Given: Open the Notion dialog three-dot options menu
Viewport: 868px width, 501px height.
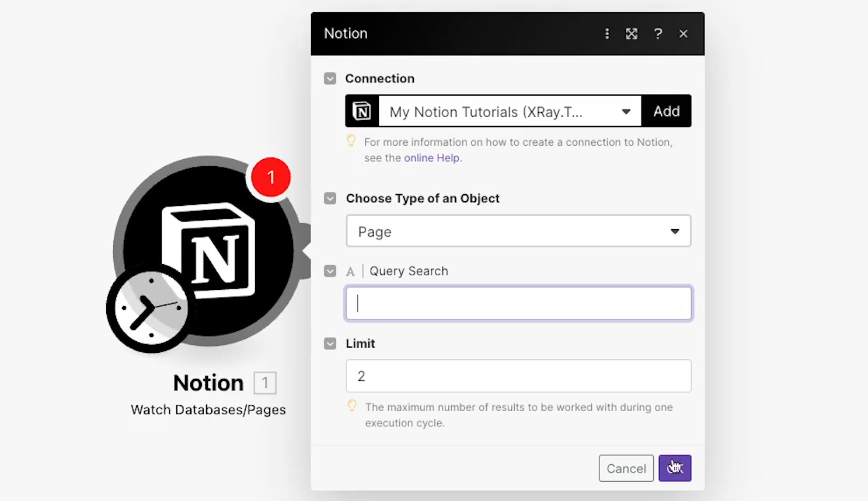Looking at the screenshot, I should click(607, 34).
